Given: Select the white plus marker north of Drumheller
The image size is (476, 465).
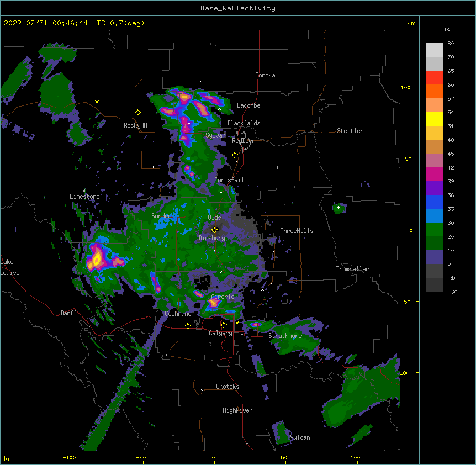Looking at the screenshot, I should pos(338,207).
